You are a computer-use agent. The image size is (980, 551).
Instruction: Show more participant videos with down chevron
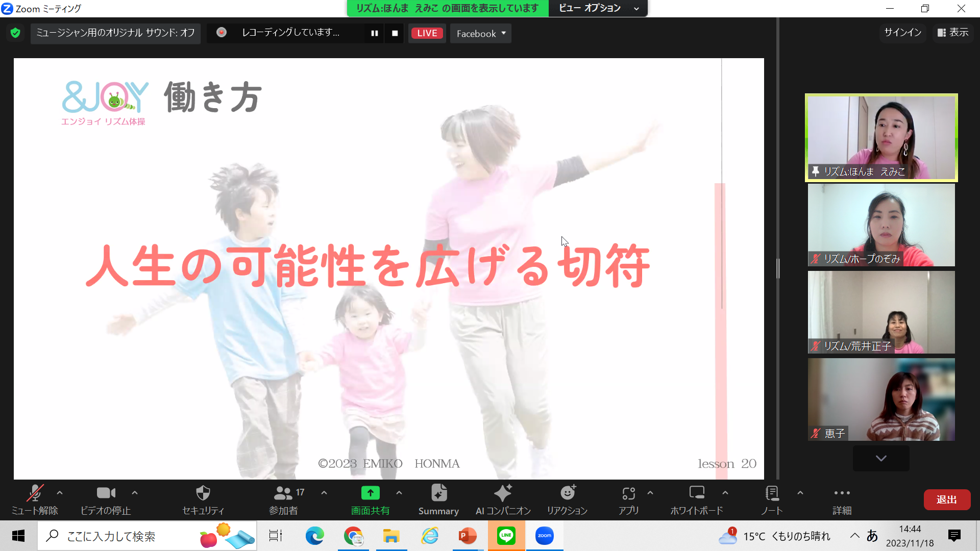point(881,458)
